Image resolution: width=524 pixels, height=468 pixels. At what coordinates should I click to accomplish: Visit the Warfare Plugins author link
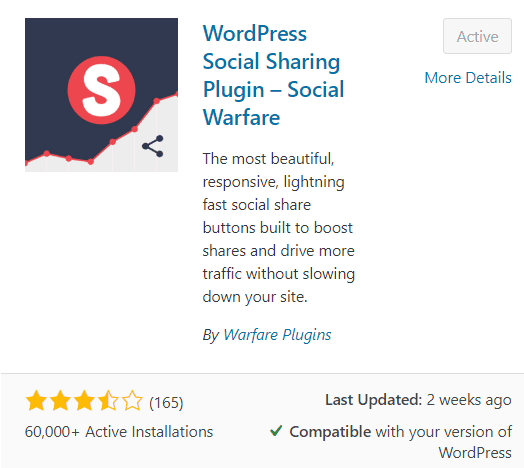(x=277, y=335)
